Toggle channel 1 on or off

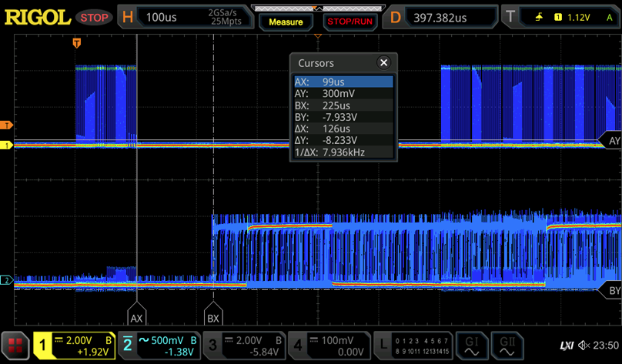tap(77, 345)
